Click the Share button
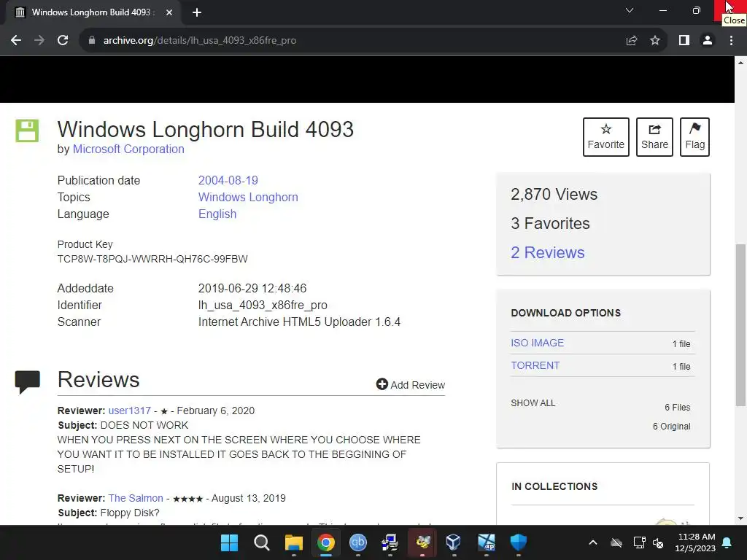The width and height of the screenshot is (747, 560). pyautogui.click(x=654, y=136)
